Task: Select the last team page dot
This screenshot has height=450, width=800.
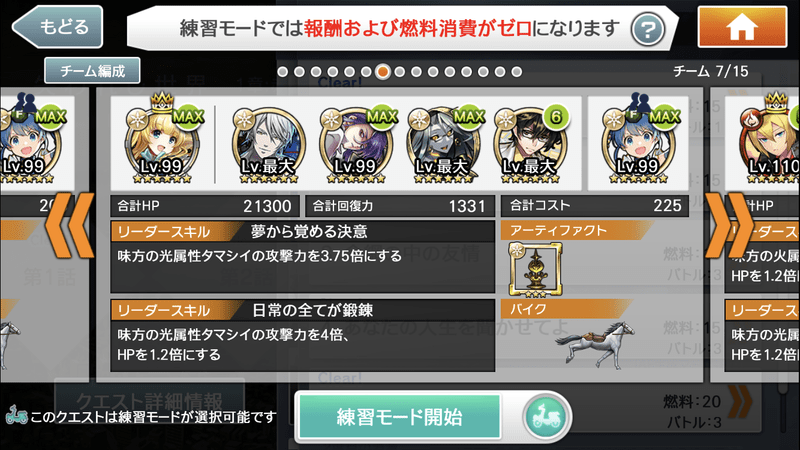Action: pyautogui.click(x=517, y=72)
